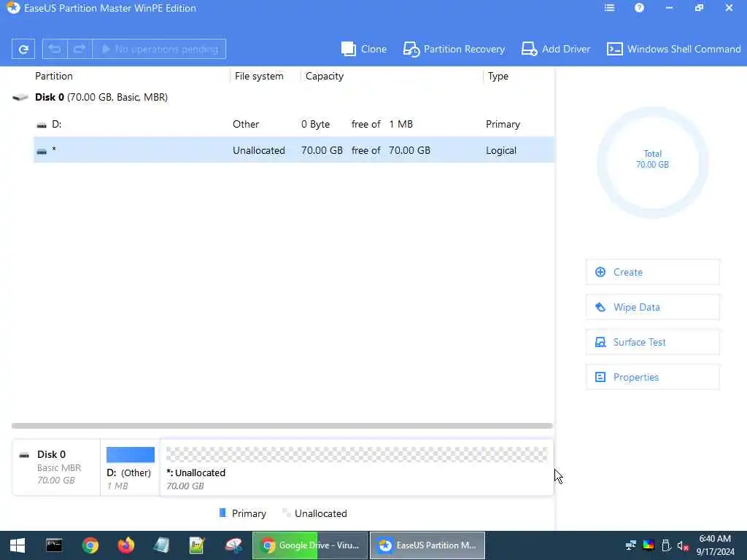Image resolution: width=747 pixels, height=560 pixels.
Task: Open the Windows Start menu
Action: click(18, 545)
